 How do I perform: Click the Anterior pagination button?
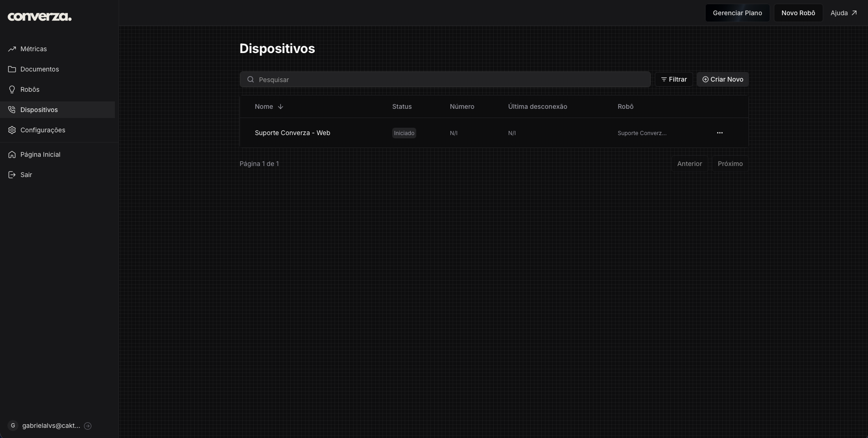(689, 164)
